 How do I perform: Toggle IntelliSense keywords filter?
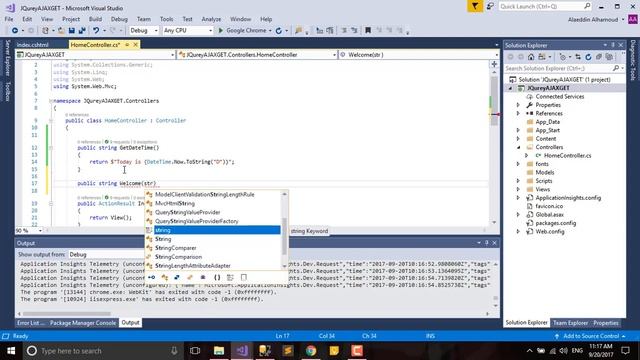[230, 278]
